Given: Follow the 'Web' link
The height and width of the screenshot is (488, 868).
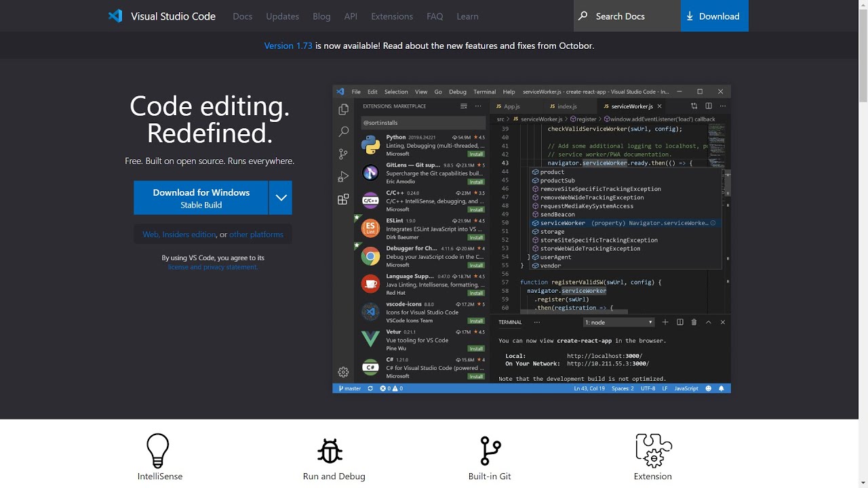Looking at the screenshot, I should click(150, 235).
